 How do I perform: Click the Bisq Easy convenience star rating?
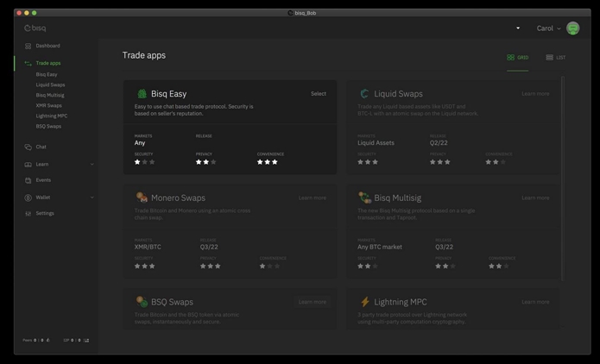tap(268, 162)
